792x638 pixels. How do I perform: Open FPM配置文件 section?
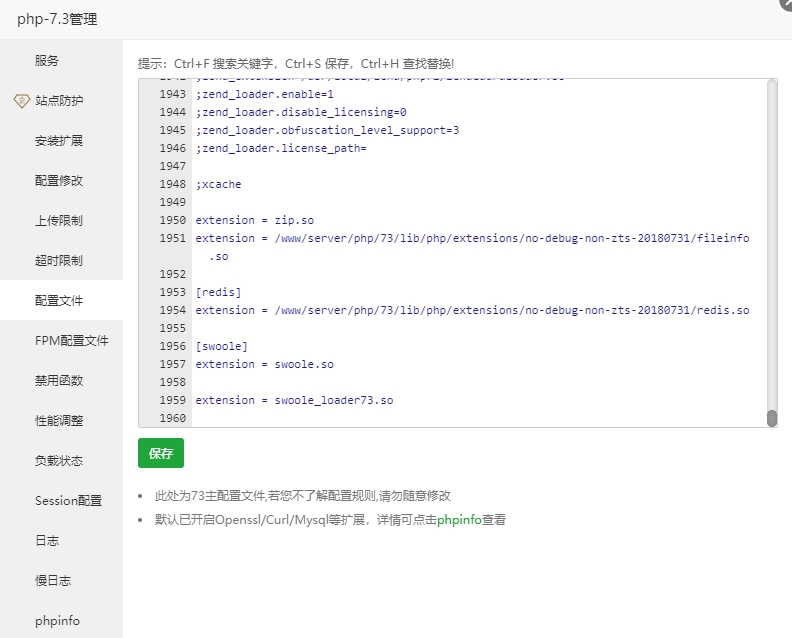(x=71, y=341)
